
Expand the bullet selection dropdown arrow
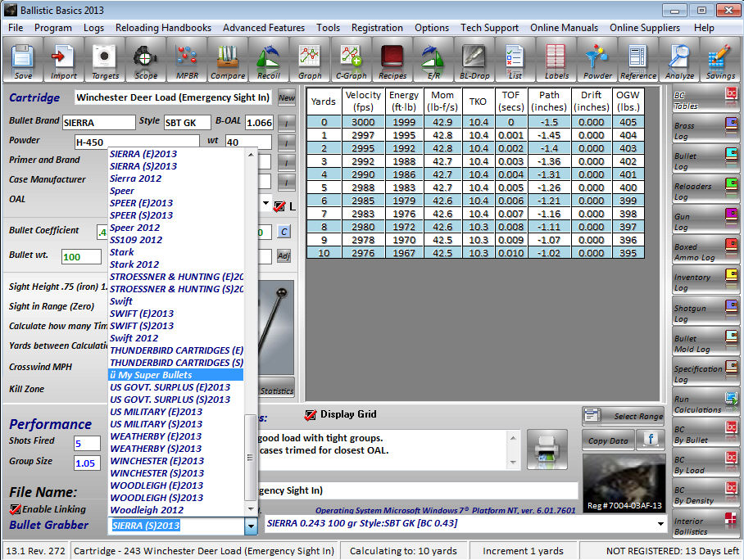tap(661, 524)
